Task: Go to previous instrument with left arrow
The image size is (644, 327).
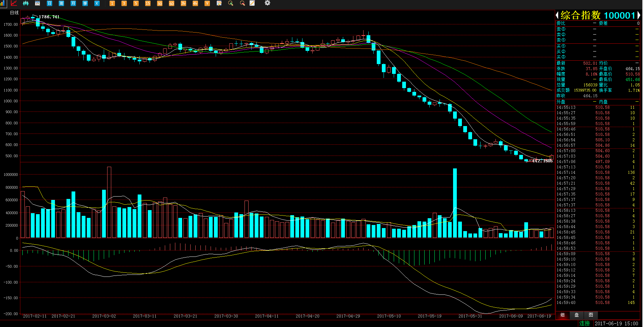Action: (557, 15)
